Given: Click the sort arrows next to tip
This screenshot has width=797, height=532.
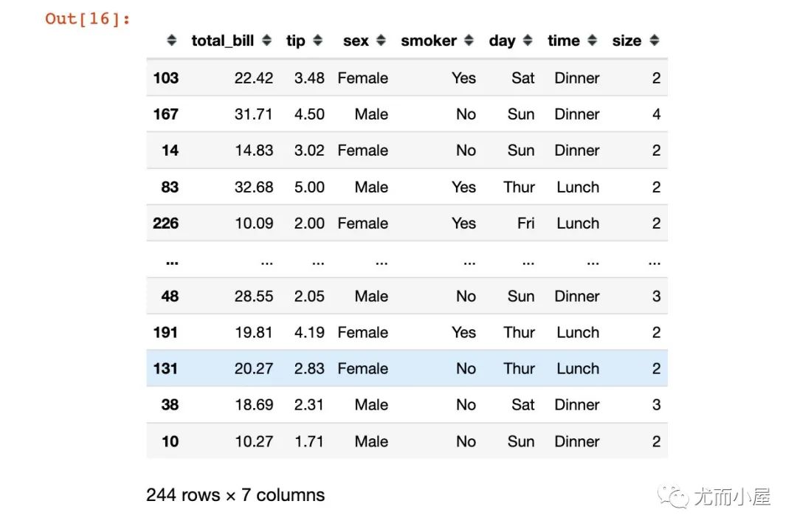Looking at the screenshot, I should point(317,41).
